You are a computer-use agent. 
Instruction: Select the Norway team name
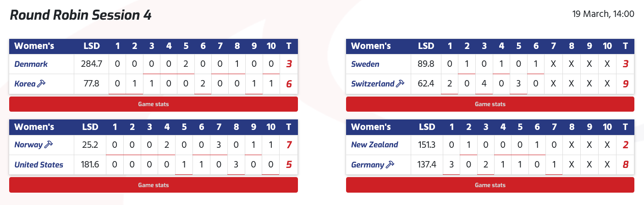pyautogui.click(x=28, y=145)
